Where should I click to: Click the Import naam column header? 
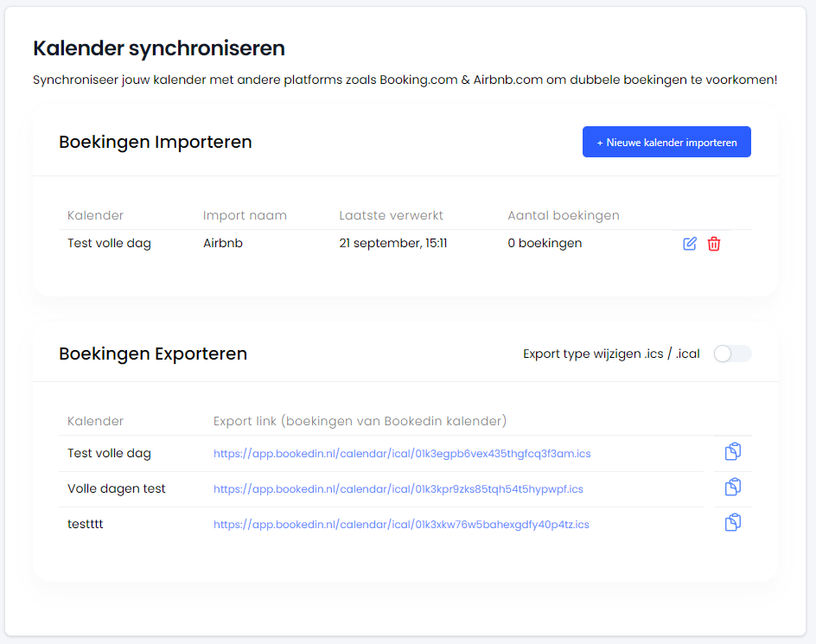[245, 215]
